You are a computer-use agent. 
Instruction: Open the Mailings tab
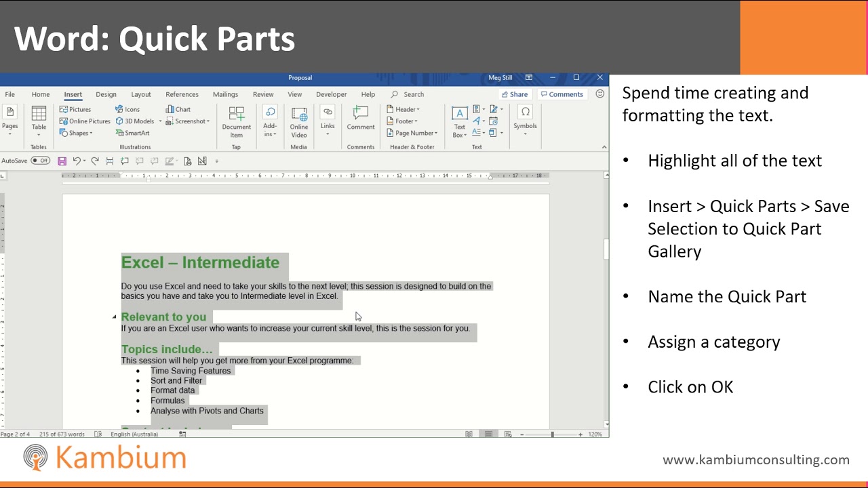pos(225,94)
